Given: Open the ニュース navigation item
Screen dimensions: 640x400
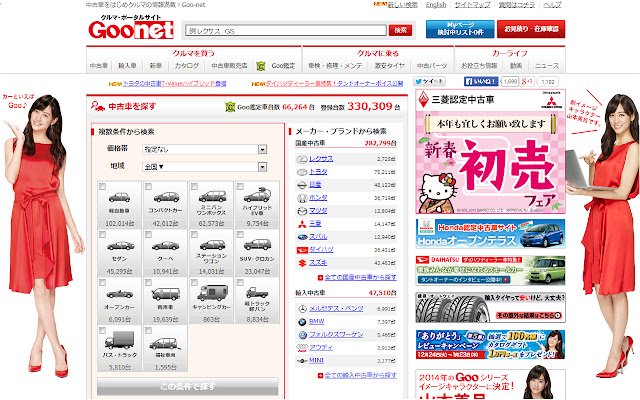Looking at the screenshot, I should (547, 66).
